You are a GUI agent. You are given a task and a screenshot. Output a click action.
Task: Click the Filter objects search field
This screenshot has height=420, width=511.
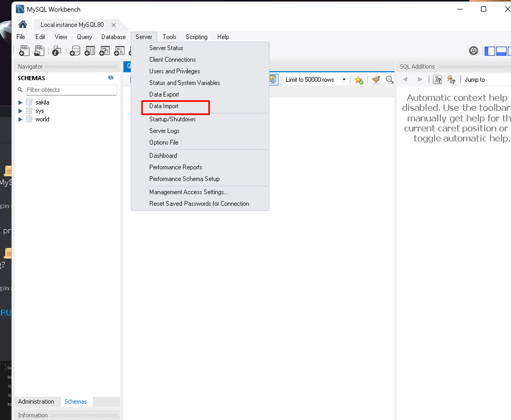[71, 90]
